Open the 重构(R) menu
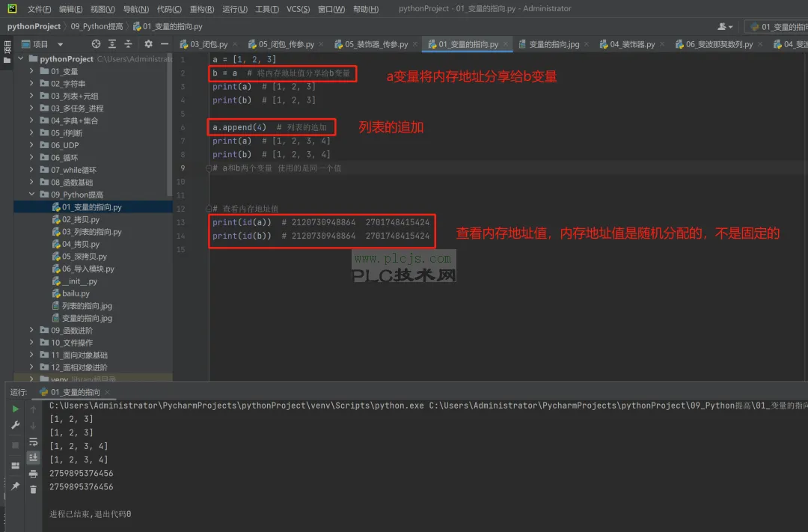Viewport: 808px width, 532px height. tap(202, 9)
